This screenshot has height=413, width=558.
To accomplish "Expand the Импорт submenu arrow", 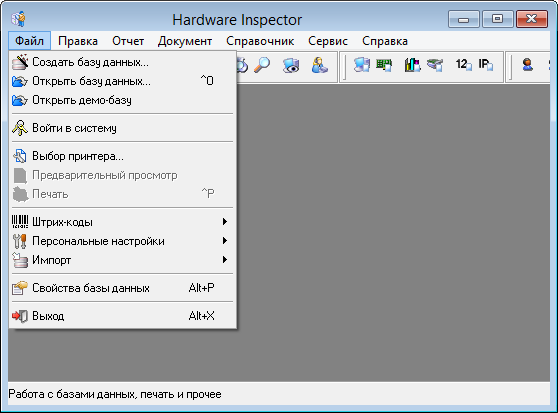I will tap(225, 260).
